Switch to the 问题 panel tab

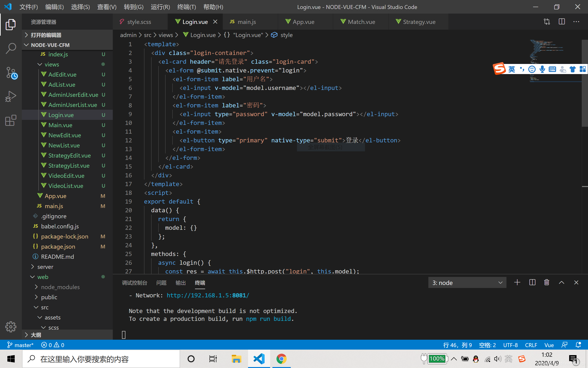[161, 283]
